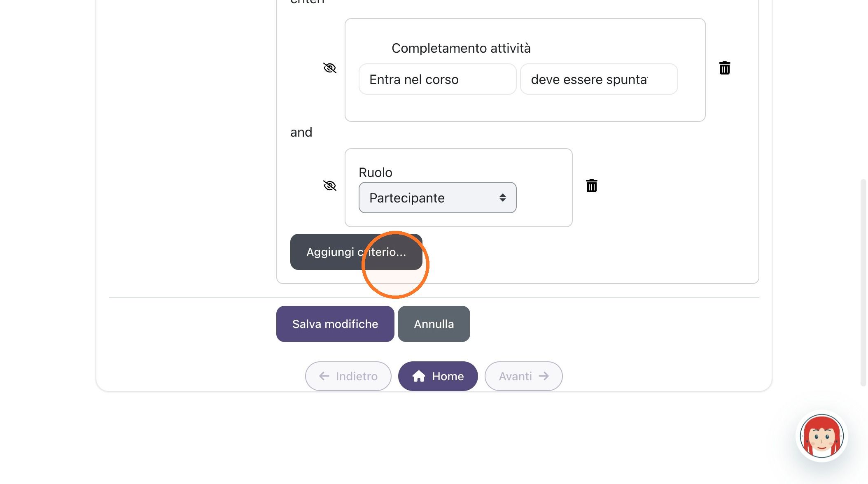Click the Ruolo label text
This screenshot has width=868, height=484.
376,172
